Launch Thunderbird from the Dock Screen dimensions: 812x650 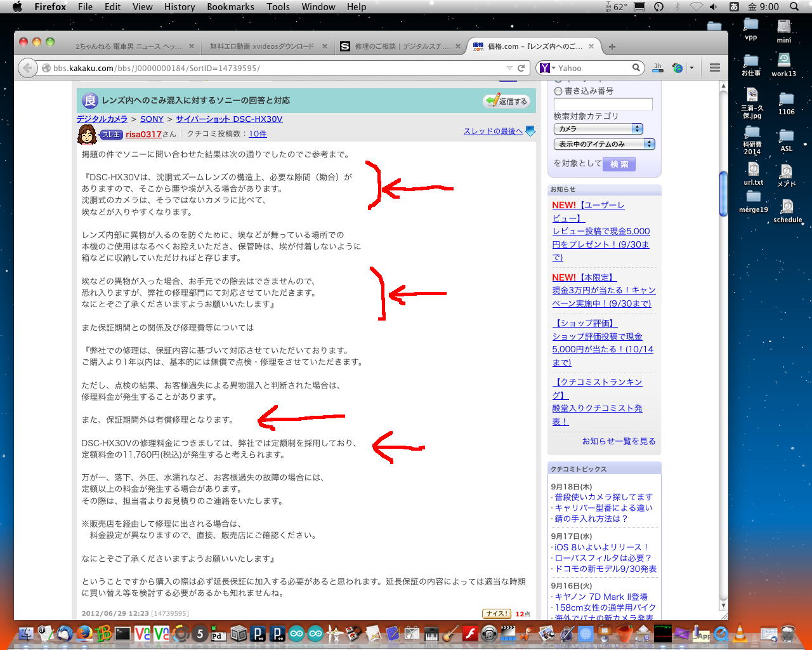pyautogui.click(x=65, y=633)
